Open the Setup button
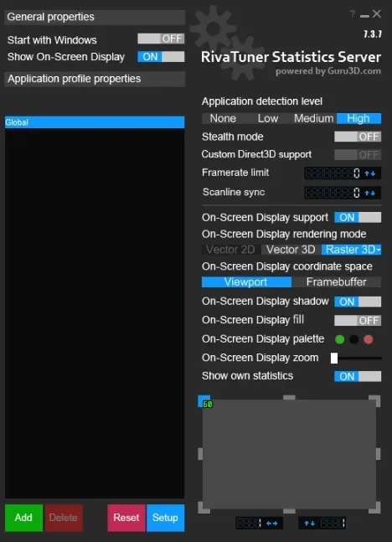This screenshot has height=542, width=392. point(165,518)
